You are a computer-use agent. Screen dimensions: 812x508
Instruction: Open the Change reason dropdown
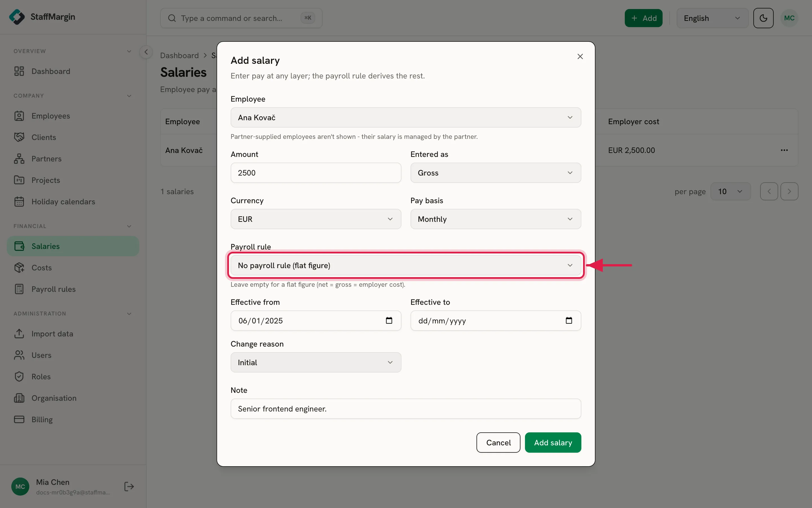(316, 363)
